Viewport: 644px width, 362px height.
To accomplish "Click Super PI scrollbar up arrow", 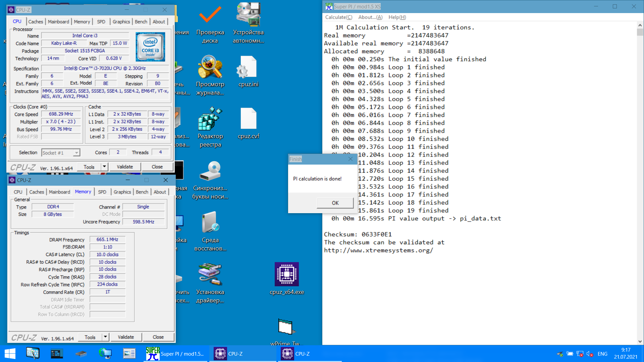I will pos(640,25).
